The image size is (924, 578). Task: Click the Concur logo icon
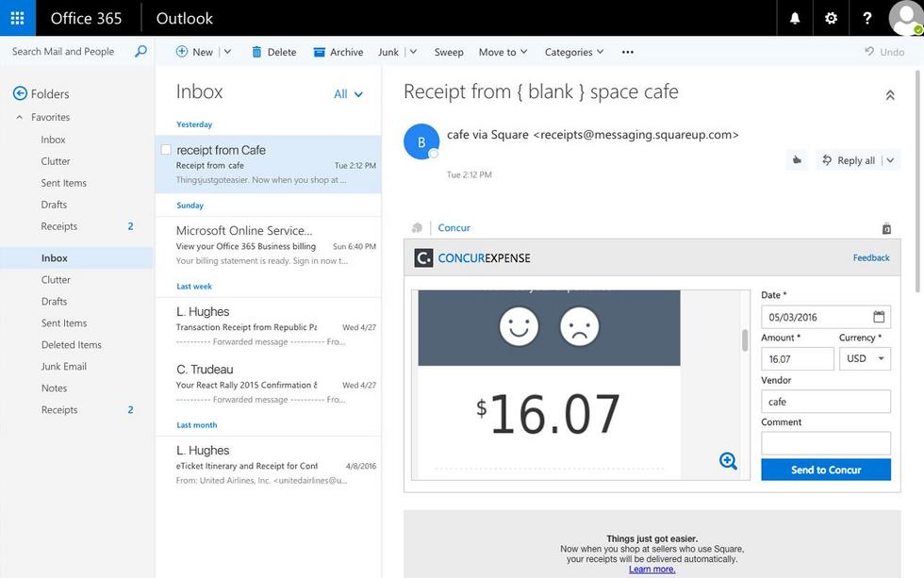click(x=423, y=258)
